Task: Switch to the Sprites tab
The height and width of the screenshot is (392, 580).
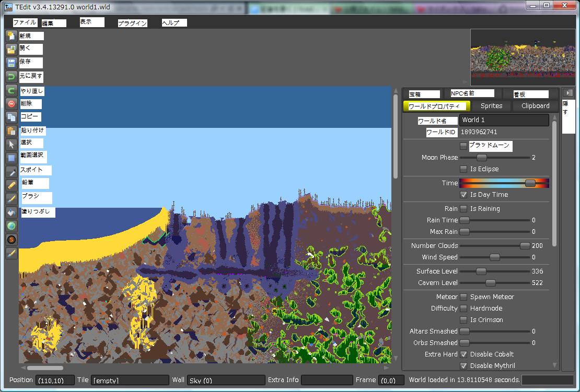Action: 491,106
